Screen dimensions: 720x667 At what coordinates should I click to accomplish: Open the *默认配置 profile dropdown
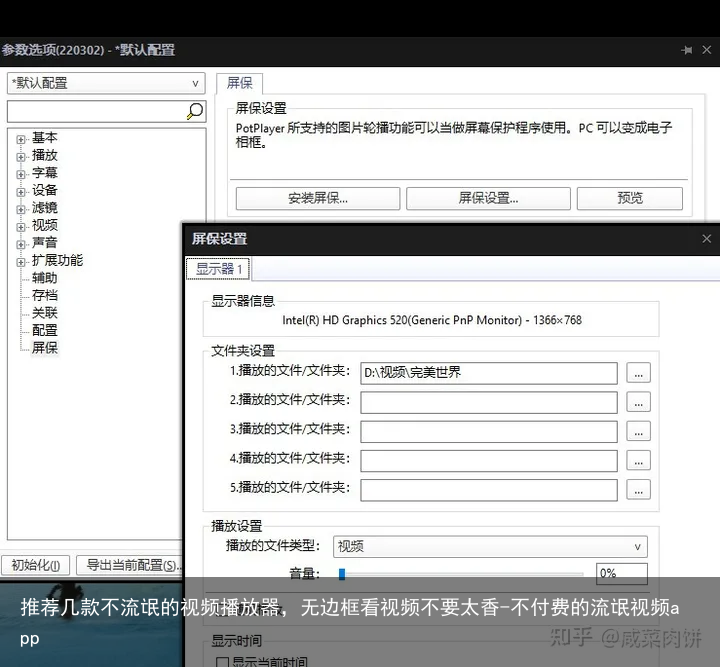(105, 84)
